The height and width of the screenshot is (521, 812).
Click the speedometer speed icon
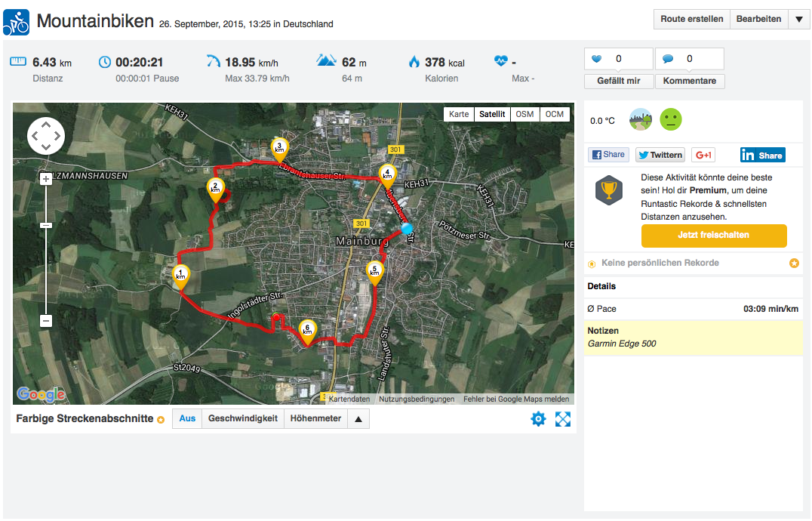coord(214,61)
